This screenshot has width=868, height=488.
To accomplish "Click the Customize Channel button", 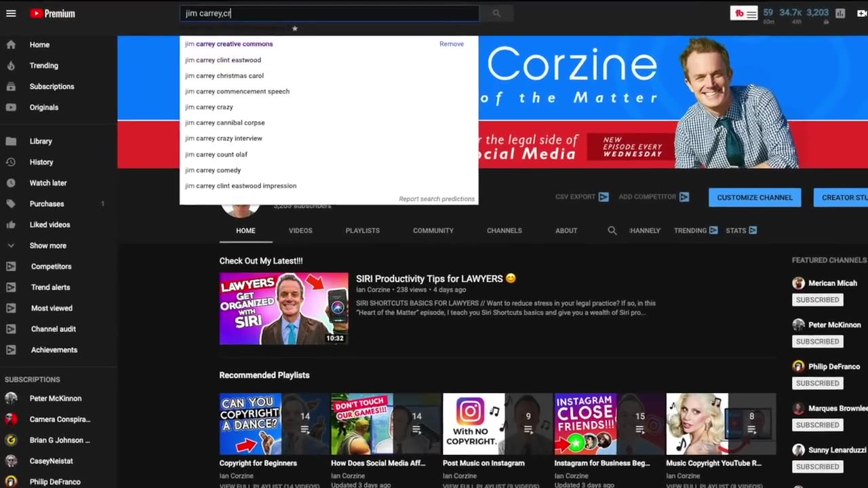I will pyautogui.click(x=755, y=197).
